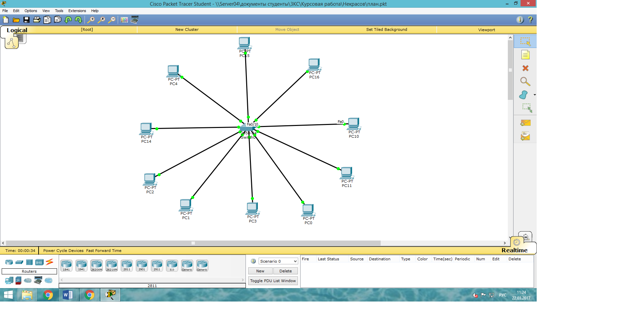Viewport: 644px width, 331px height.
Task: Select the Switches device category
Action: 19,262
